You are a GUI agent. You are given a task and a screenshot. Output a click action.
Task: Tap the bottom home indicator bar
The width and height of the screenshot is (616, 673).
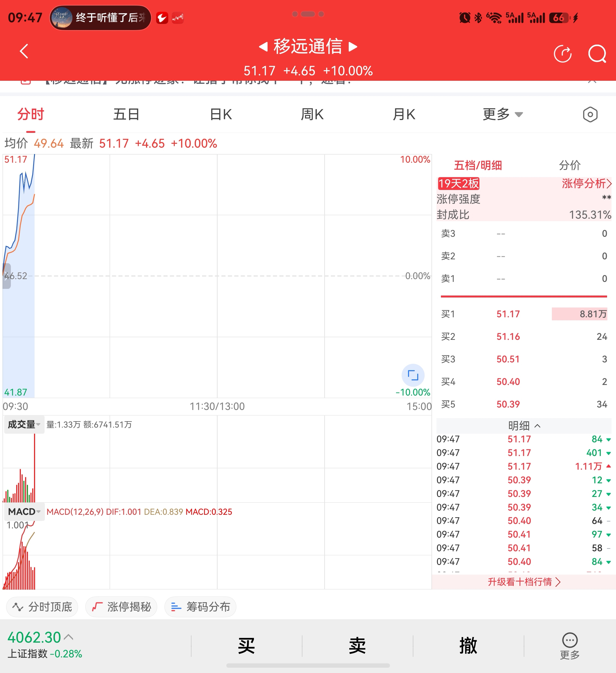pos(308,666)
